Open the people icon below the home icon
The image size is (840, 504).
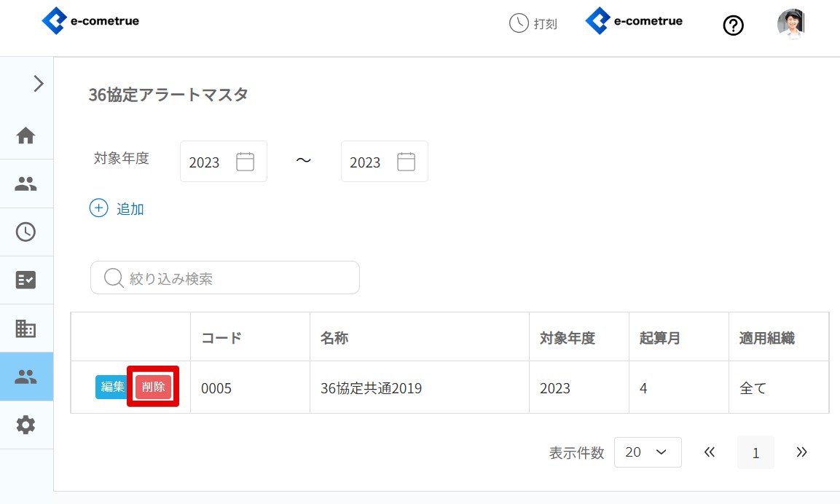26,184
